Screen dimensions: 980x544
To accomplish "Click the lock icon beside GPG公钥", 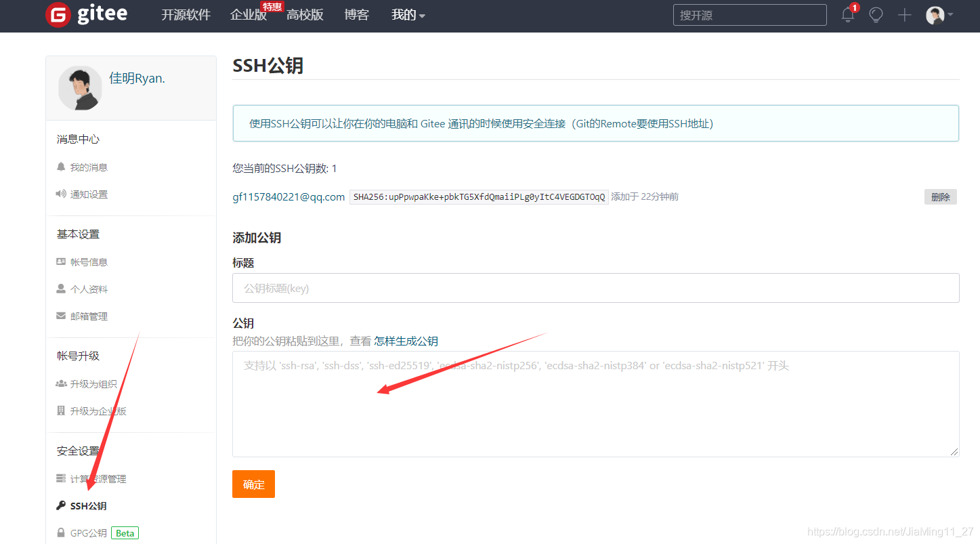I will (x=61, y=532).
